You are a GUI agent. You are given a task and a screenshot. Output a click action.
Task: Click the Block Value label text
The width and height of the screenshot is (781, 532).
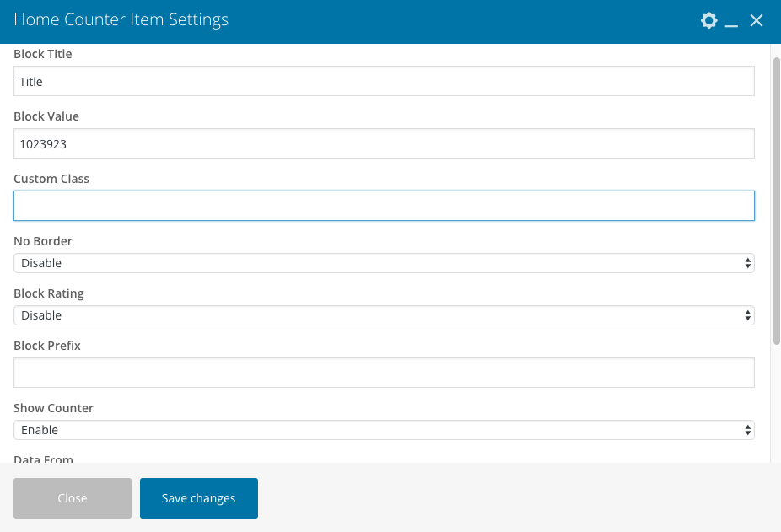pyautogui.click(x=46, y=116)
